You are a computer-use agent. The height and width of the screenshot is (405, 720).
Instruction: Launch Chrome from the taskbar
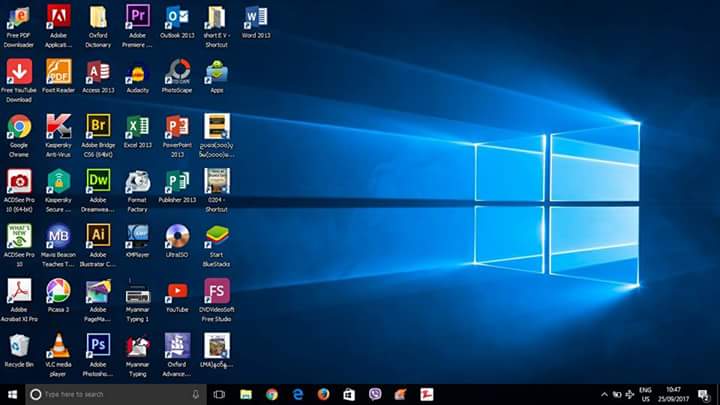coord(272,394)
